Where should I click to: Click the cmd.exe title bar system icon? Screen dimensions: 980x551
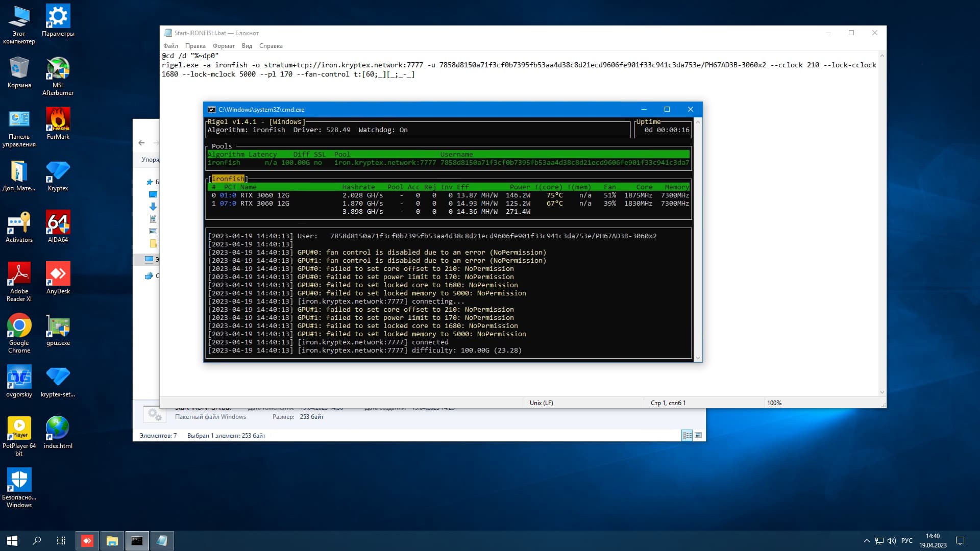(212, 110)
